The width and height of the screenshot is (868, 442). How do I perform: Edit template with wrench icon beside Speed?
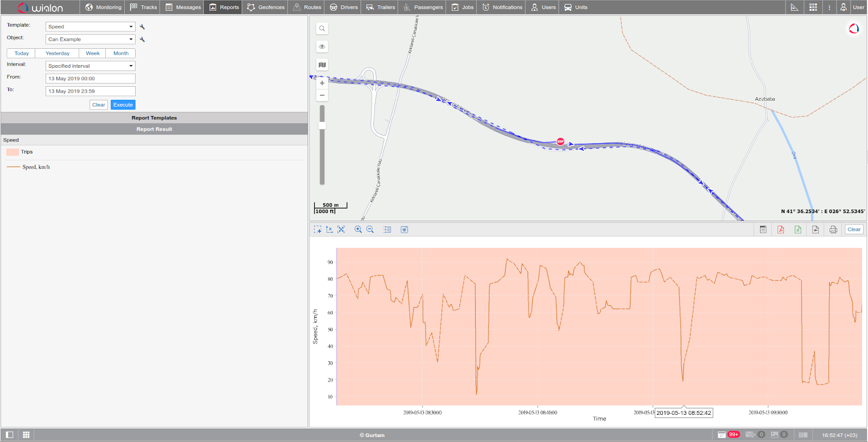[142, 27]
